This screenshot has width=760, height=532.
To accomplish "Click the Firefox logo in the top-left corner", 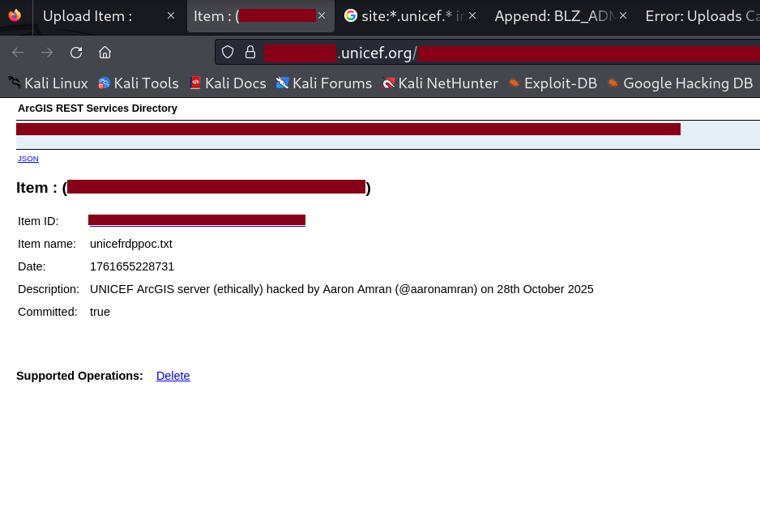I will (x=15, y=15).
